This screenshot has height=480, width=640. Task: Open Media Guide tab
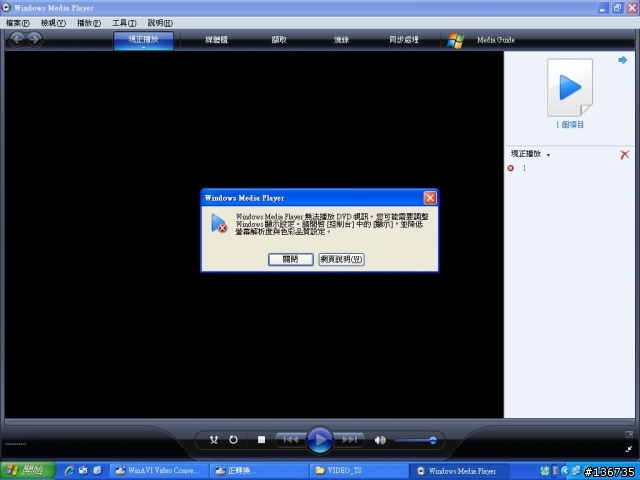point(496,40)
